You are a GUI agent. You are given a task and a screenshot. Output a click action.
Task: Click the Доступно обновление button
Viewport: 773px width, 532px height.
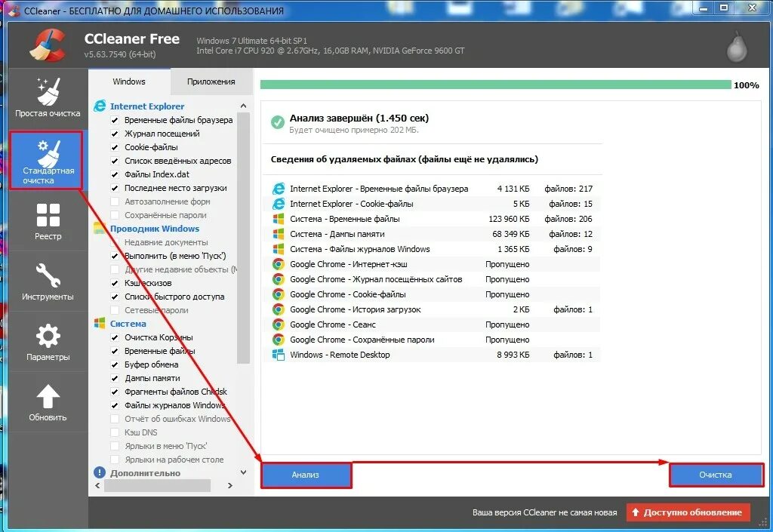point(688,512)
